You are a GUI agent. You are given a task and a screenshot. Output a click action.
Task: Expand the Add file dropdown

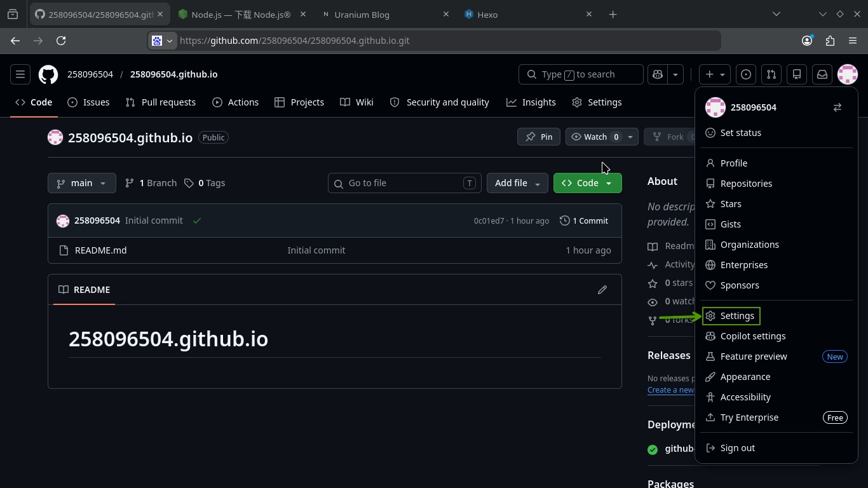517,183
